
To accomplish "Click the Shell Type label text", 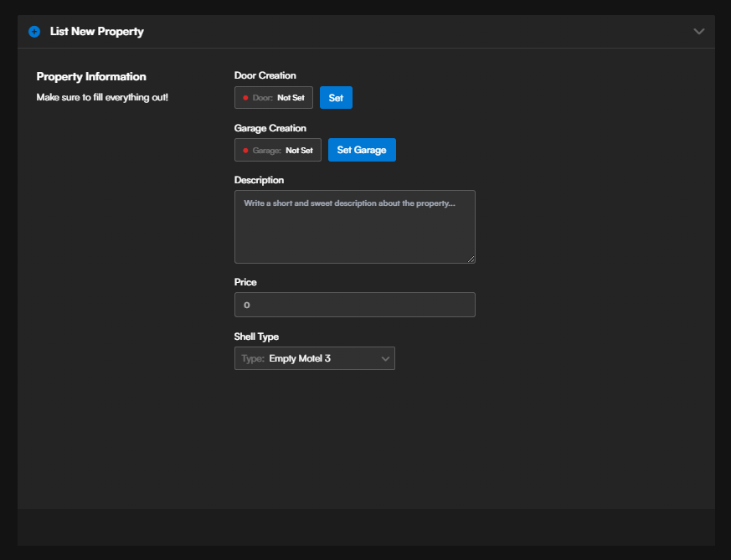I will [x=256, y=337].
